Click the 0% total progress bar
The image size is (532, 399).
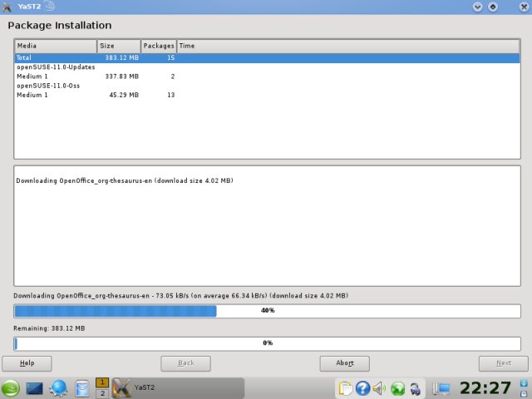click(x=267, y=343)
